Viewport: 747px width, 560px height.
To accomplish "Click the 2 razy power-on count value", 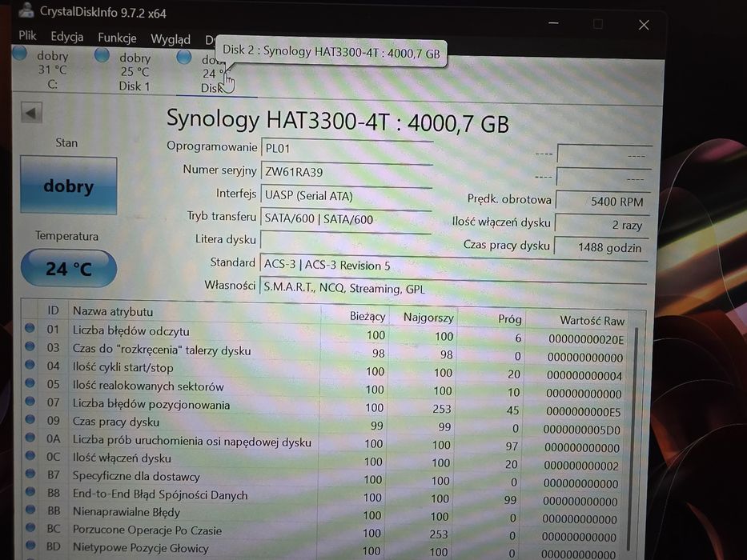I will pyautogui.click(x=602, y=225).
